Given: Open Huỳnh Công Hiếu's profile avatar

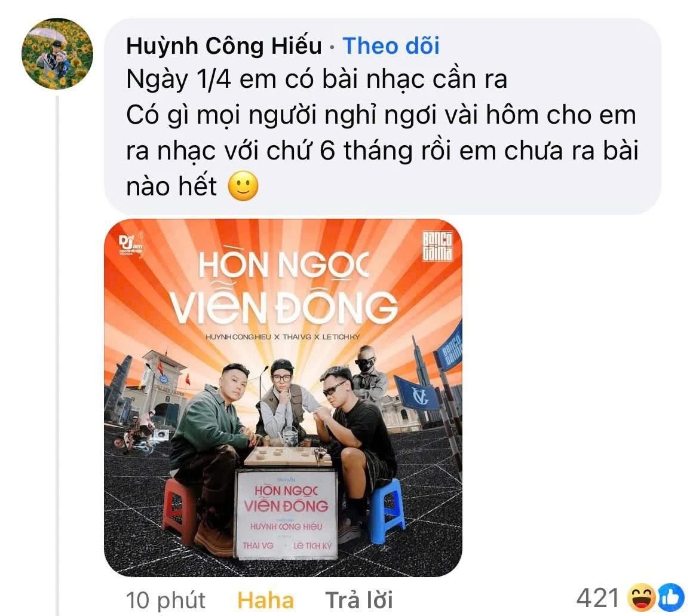Looking at the screenshot, I should click(57, 54).
